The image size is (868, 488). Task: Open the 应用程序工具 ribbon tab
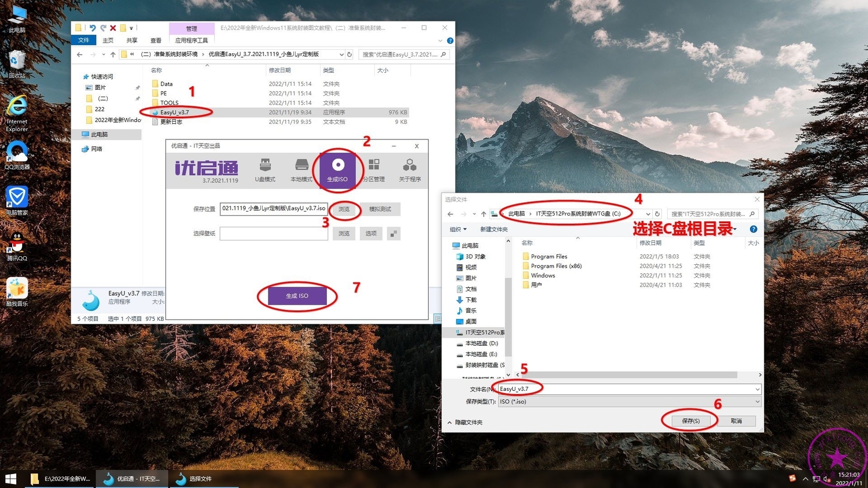[x=192, y=40]
